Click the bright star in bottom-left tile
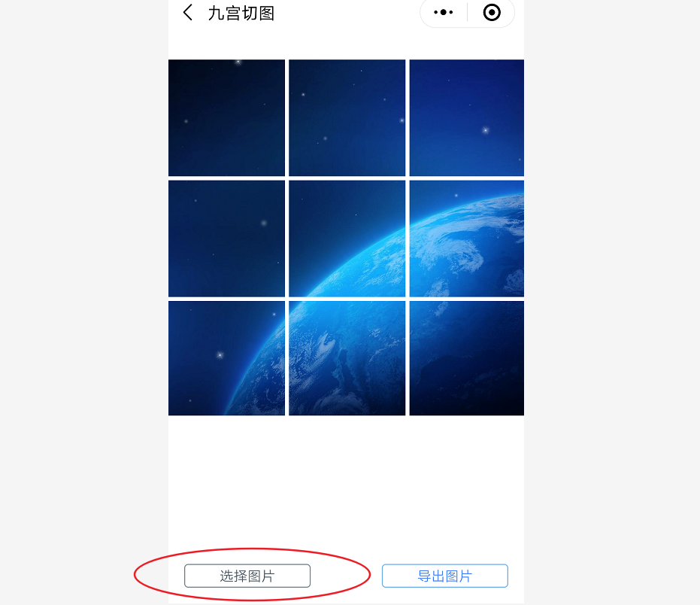 pos(220,355)
